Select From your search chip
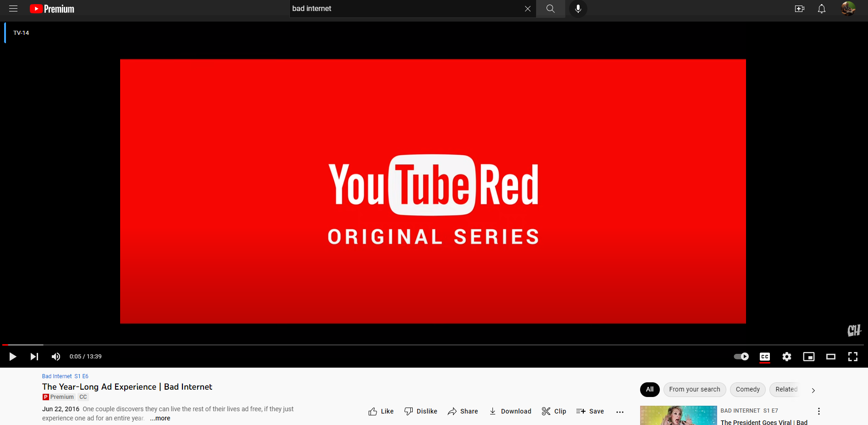Image resolution: width=868 pixels, height=425 pixels. click(x=695, y=389)
